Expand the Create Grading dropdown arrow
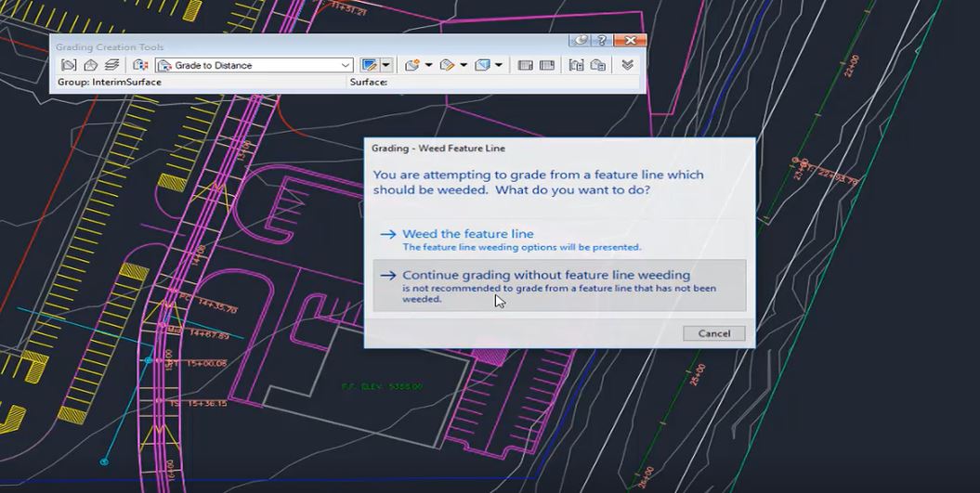This screenshot has height=493, width=980. pyautogui.click(x=385, y=65)
